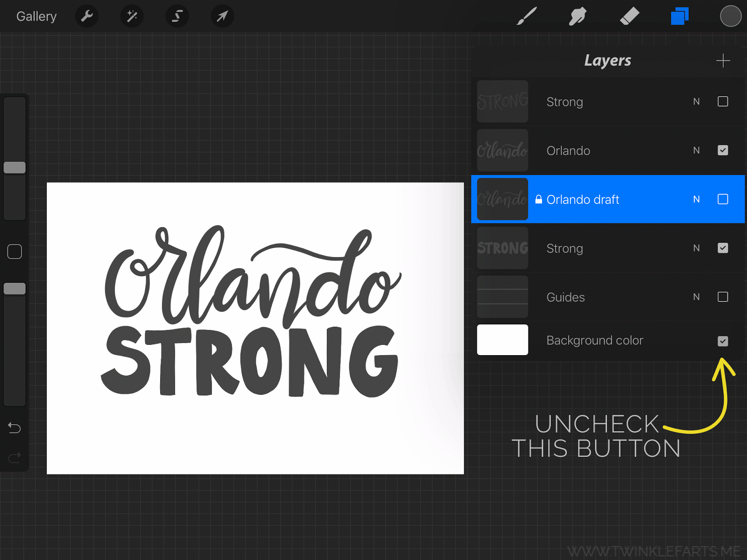Hide the Orlando layer checkbox
This screenshot has width=747, height=560.
point(723,150)
